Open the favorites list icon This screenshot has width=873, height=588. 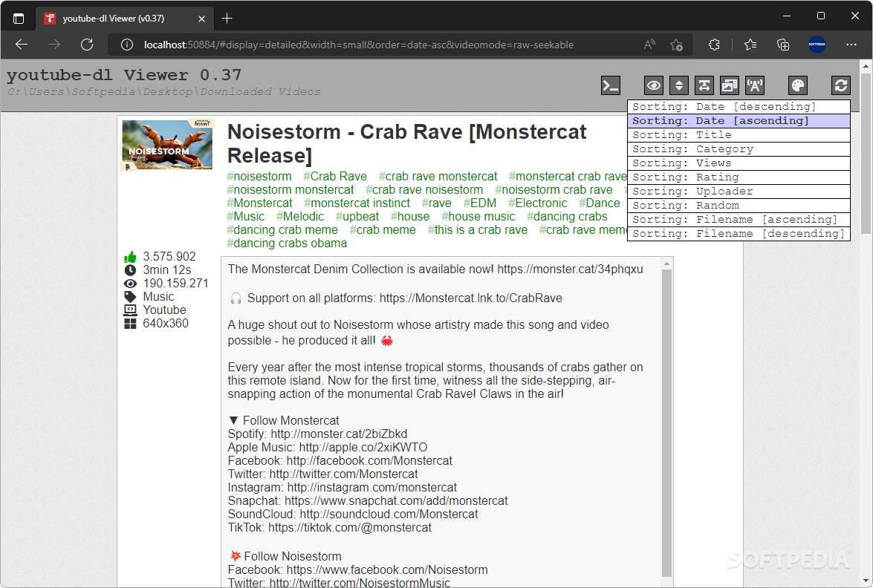point(750,45)
